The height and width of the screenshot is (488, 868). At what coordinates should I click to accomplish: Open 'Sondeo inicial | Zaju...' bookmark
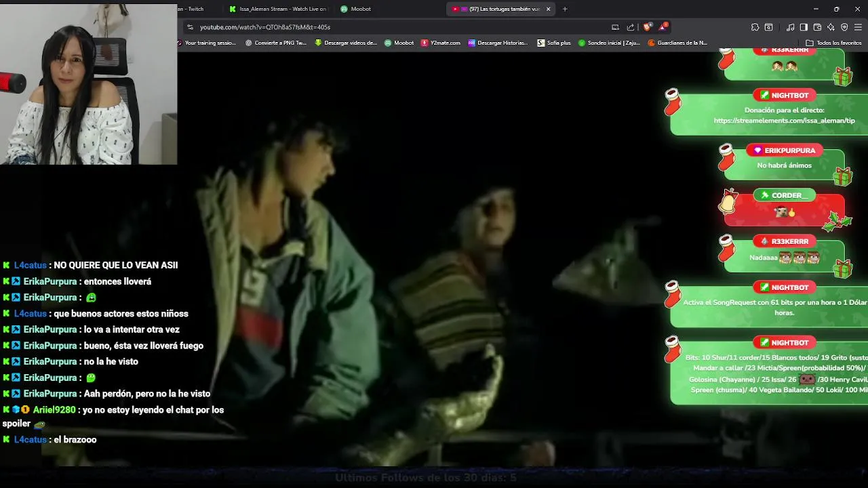pos(609,43)
